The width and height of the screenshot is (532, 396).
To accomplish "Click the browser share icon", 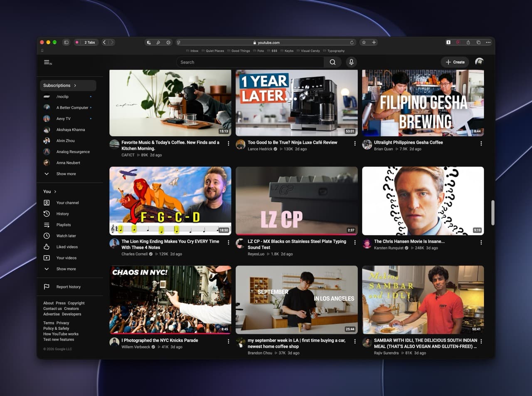I will (x=468, y=42).
